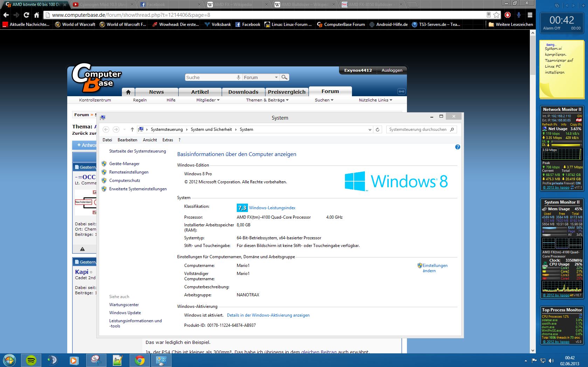Open the Preisvergleich tab
The image size is (588, 367).
coord(287,92)
